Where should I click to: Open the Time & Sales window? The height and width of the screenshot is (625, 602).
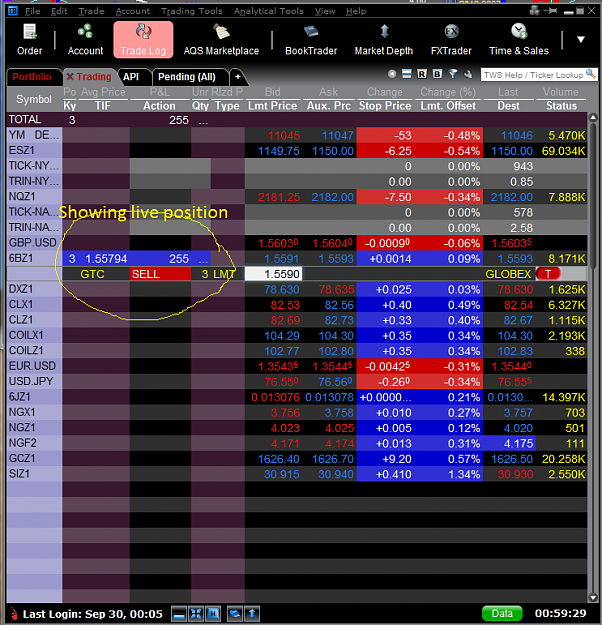[x=519, y=39]
